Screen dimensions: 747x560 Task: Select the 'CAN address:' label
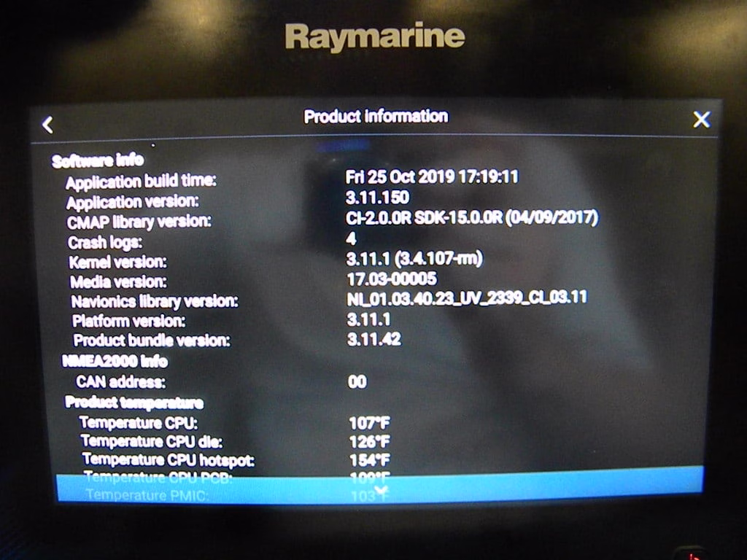[x=120, y=381]
